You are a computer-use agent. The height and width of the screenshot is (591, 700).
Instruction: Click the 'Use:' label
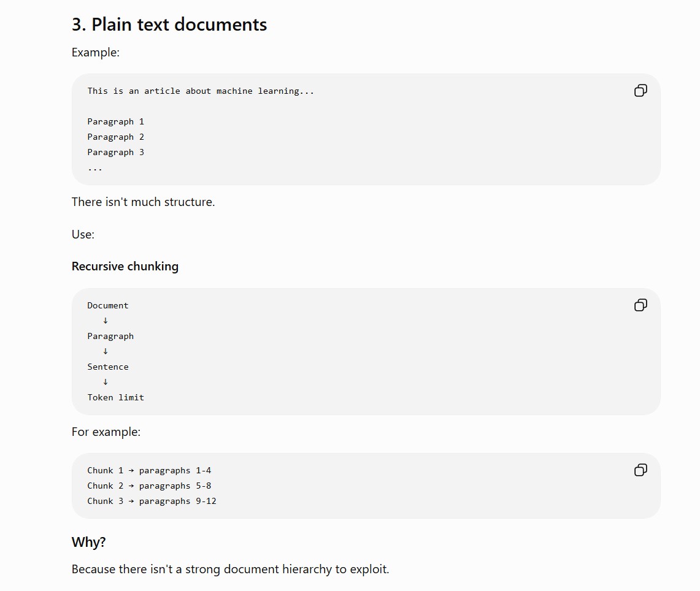pyautogui.click(x=83, y=234)
